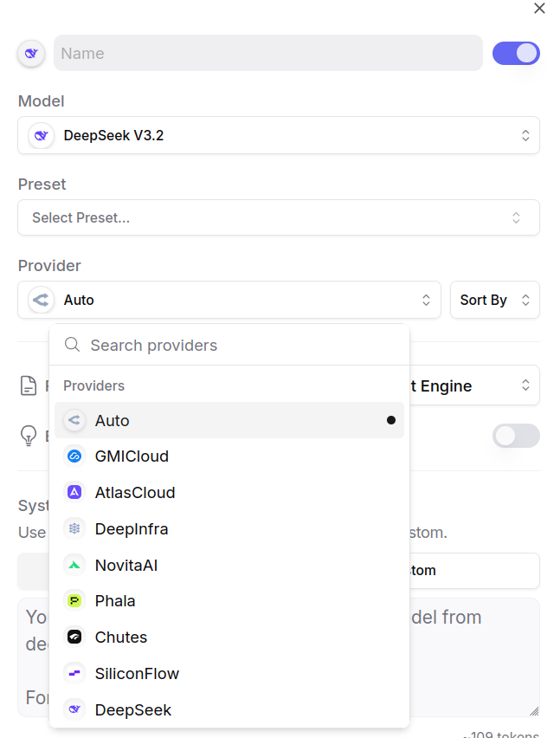The image size is (560, 738).
Task: Click the Phala provider icon
Action: tap(74, 601)
